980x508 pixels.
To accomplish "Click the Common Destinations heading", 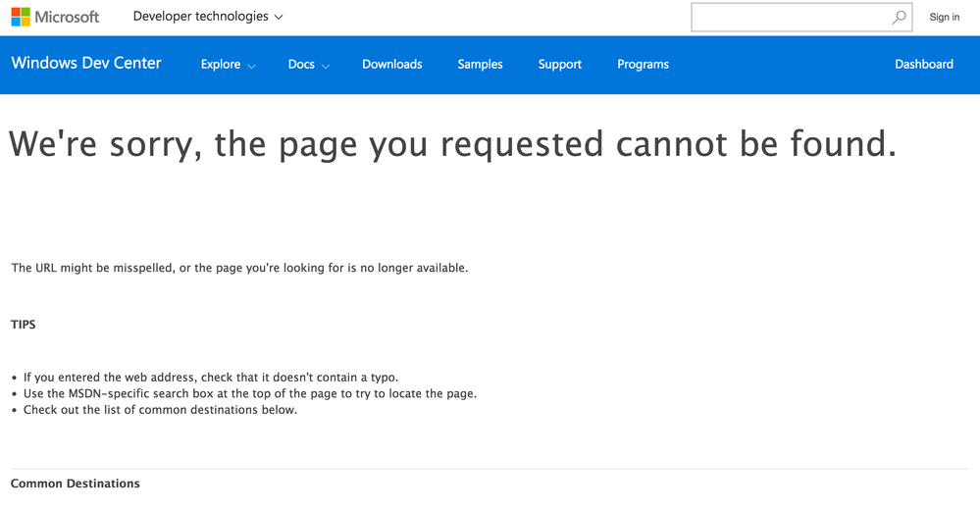I will tap(75, 483).
